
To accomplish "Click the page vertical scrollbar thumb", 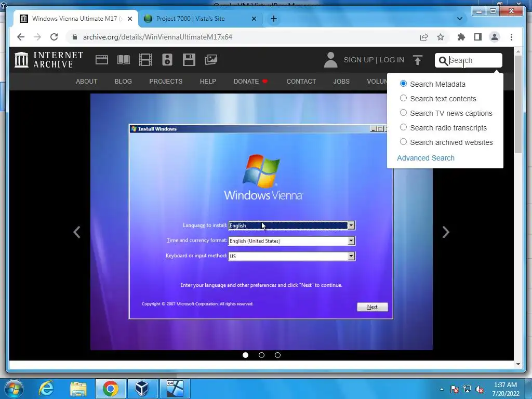I will click(x=518, y=104).
